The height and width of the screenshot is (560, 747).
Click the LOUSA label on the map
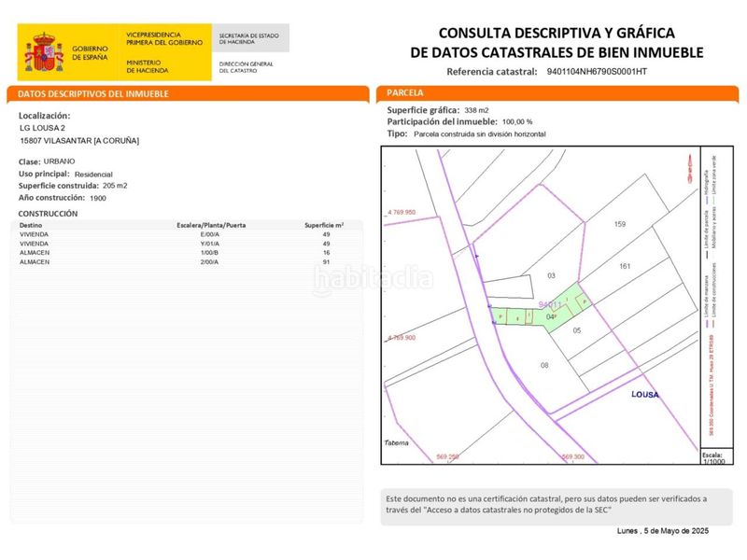644,397
